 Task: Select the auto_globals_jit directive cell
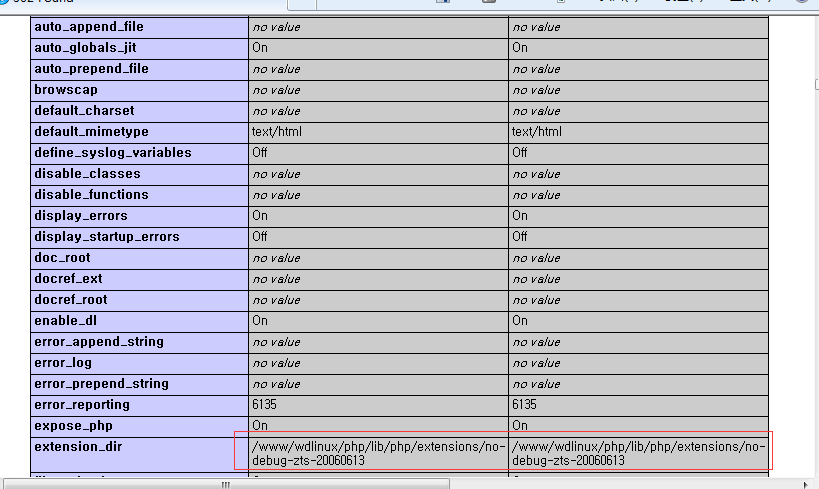(x=139, y=48)
